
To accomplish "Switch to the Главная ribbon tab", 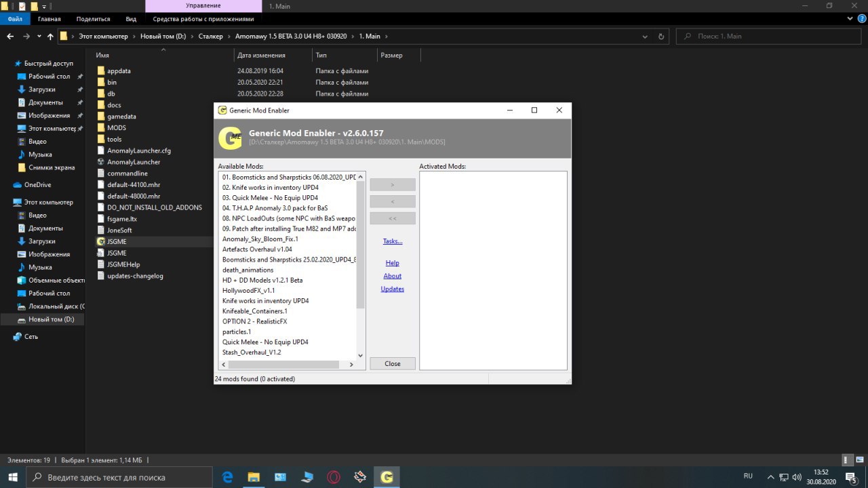I will click(49, 19).
